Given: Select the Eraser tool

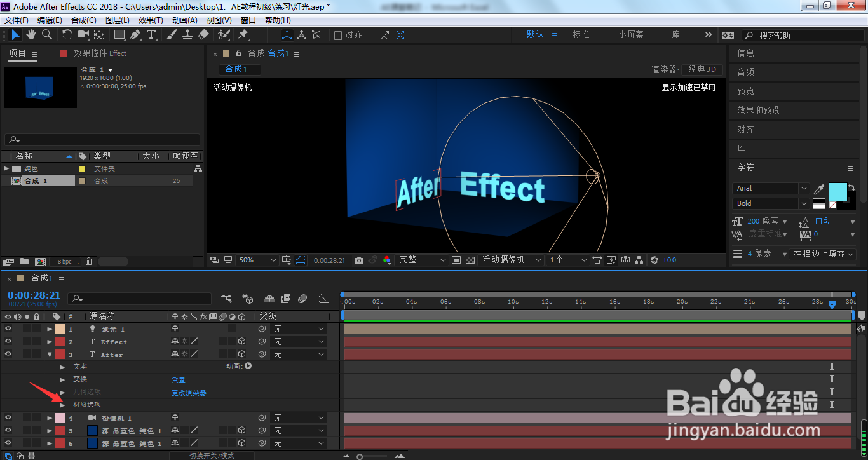Looking at the screenshot, I should point(203,35).
